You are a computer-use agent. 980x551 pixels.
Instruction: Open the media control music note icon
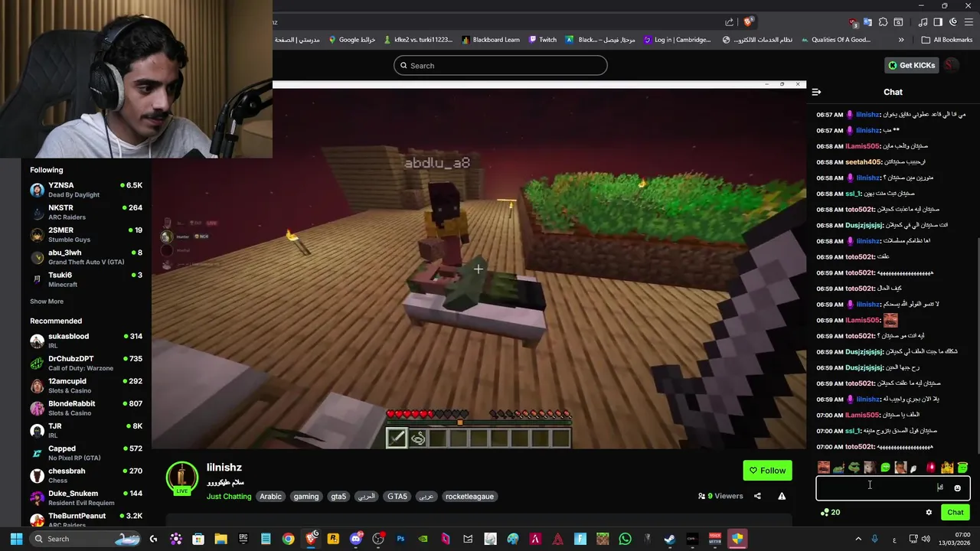pos(923,21)
